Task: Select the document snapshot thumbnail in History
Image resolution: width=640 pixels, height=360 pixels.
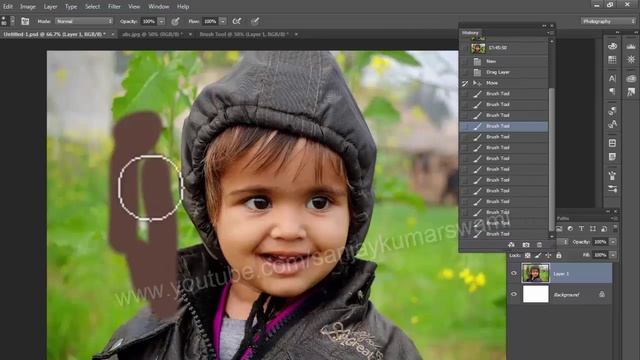Action: pos(478,48)
